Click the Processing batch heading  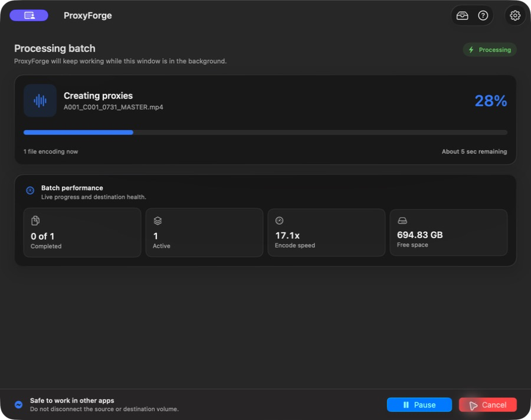(54, 48)
